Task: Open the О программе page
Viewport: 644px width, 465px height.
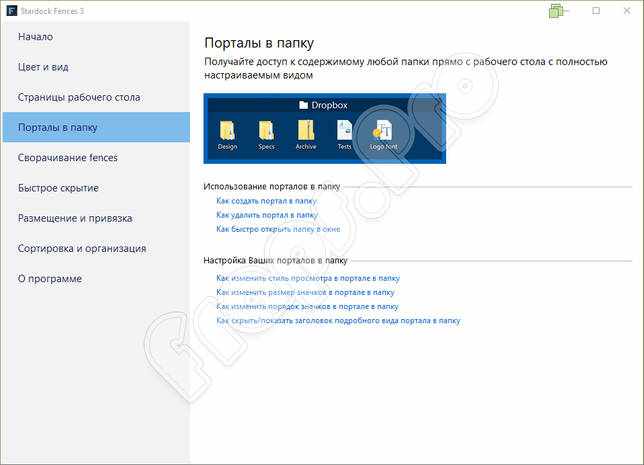Action: click(x=50, y=279)
